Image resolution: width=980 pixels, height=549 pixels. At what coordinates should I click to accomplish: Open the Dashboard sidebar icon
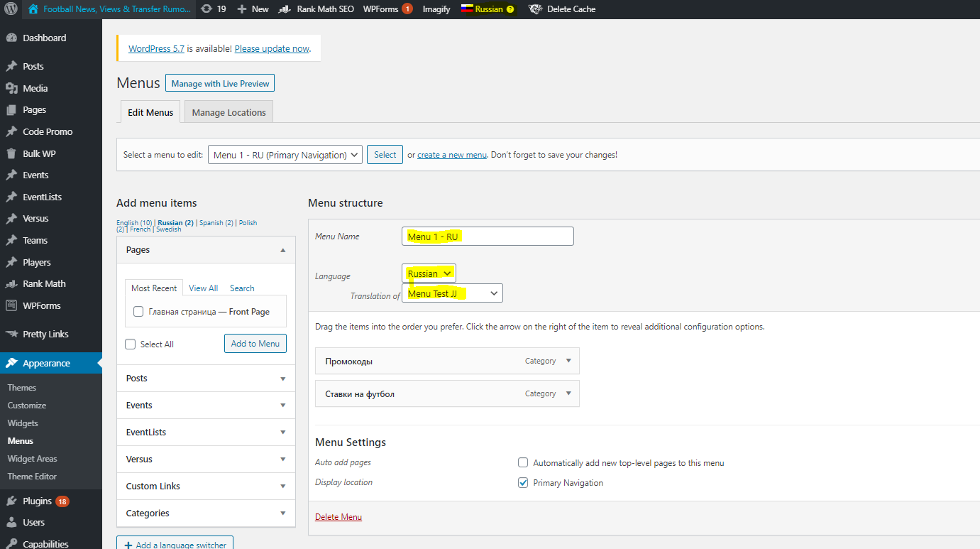[x=11, y=38]
